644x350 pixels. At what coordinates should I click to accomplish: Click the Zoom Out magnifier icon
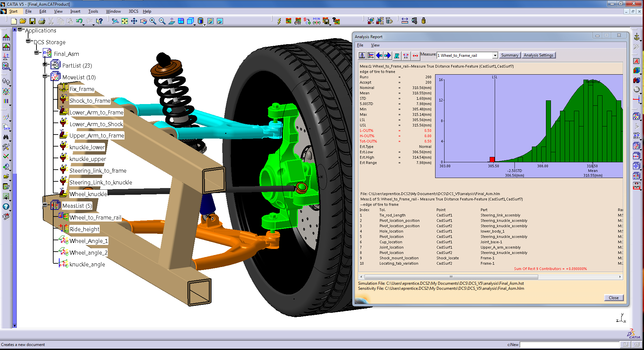click(x=162, y=21)
